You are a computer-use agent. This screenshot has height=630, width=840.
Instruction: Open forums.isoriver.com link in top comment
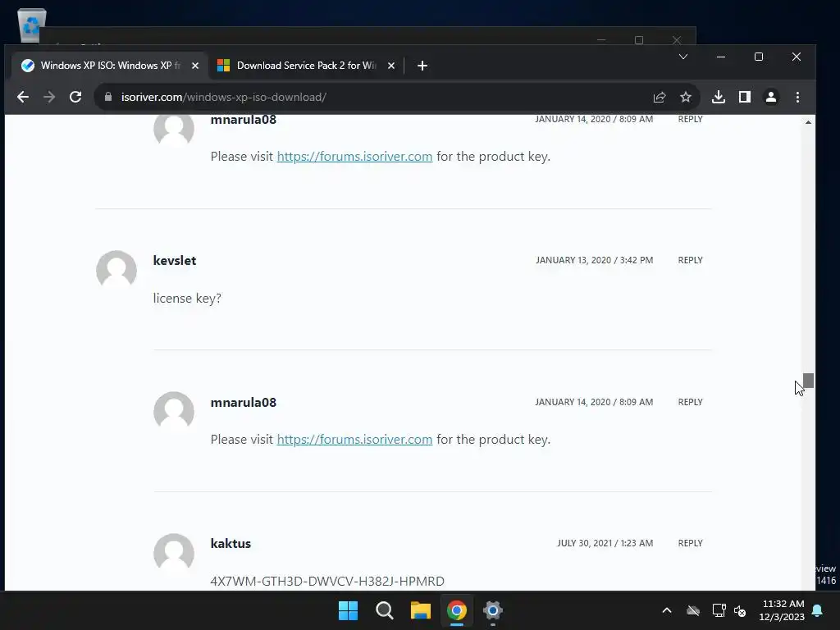coord(354,157)
